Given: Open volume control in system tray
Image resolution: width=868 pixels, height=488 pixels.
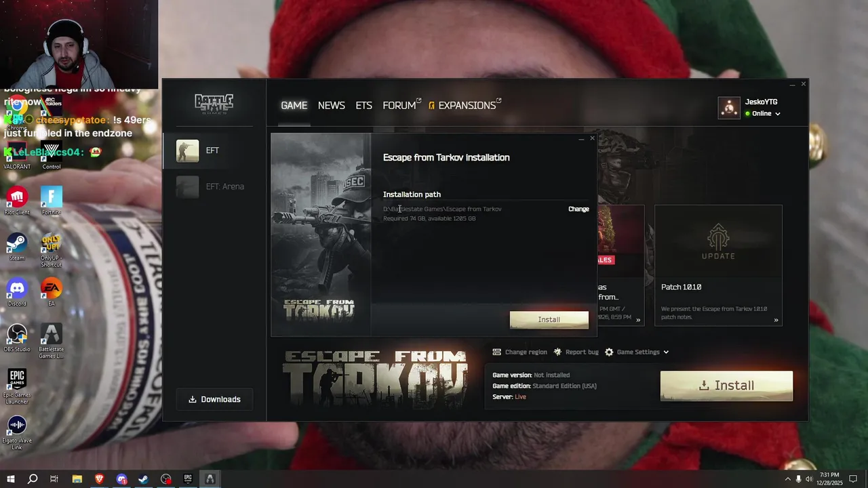Looking at the screenshot, I should coord(809,479).
